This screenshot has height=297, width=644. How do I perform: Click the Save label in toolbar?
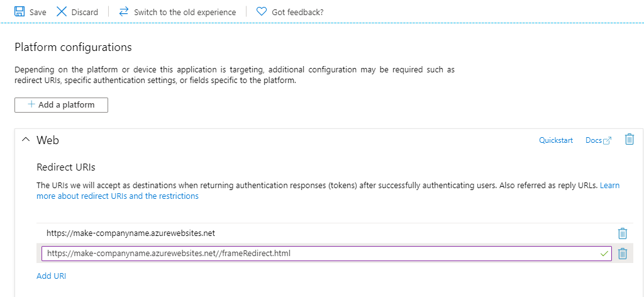click(x=38, y=12)
